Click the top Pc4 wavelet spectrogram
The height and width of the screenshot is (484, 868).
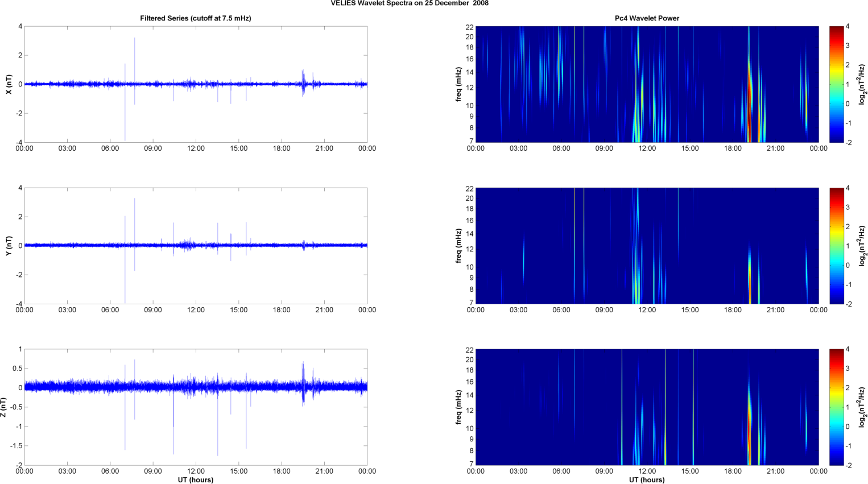(x=647, y=84)
